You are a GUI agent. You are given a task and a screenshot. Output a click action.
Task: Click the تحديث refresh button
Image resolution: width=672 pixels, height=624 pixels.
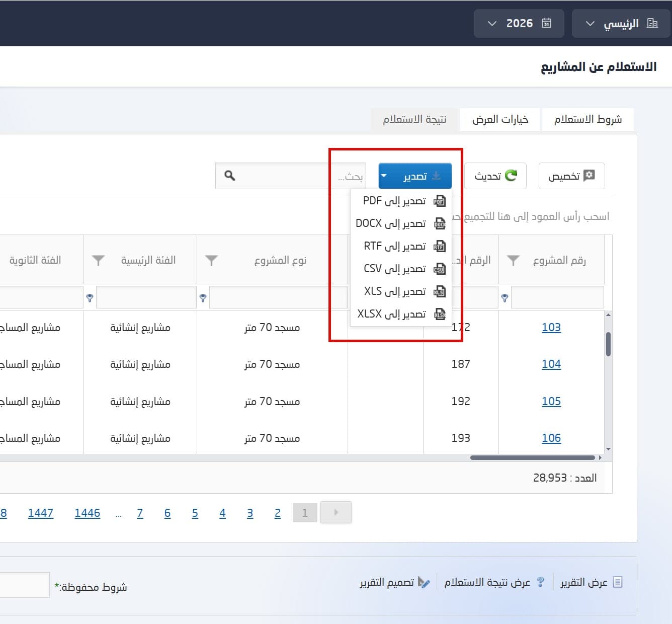pyautogui.click(x=495, y=176)
